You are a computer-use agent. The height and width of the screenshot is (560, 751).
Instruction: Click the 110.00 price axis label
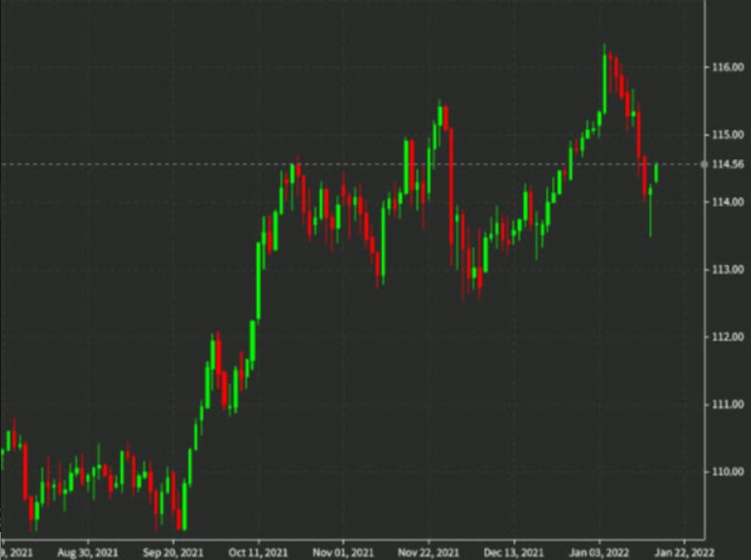pos(728,472)
